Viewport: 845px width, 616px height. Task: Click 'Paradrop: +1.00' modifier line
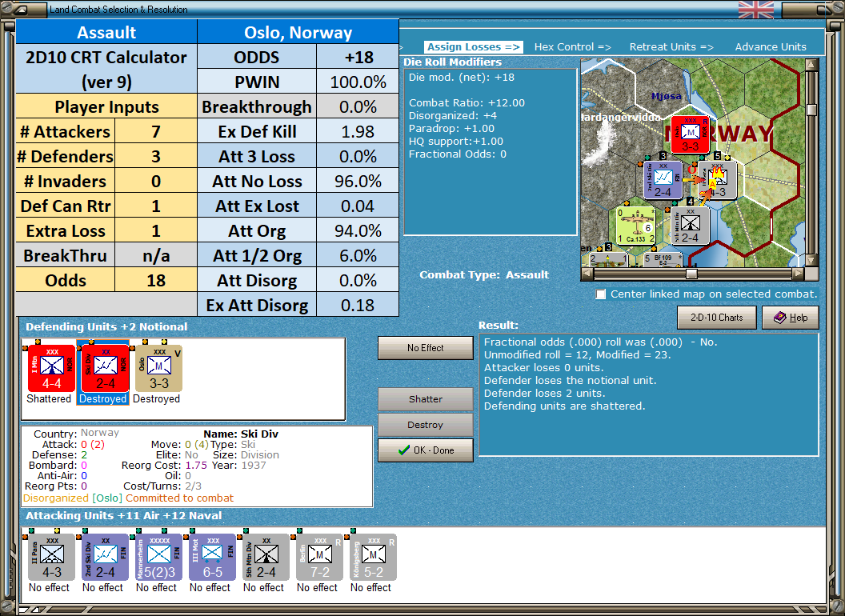pos(451,128)
